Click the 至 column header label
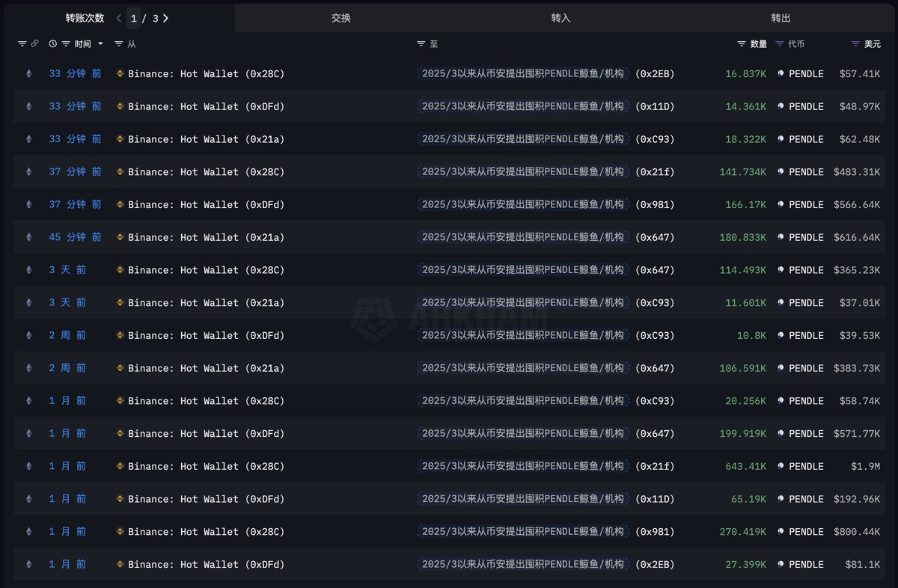 (434, 44)
